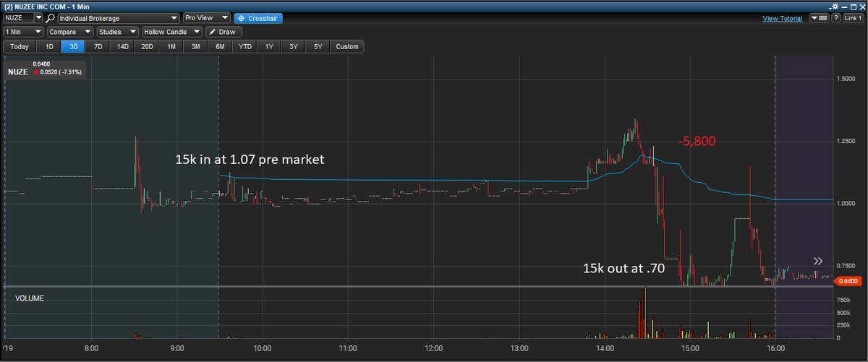Click the question mark help button
This screenshot has width=868, height=362.
click(836, 17)
